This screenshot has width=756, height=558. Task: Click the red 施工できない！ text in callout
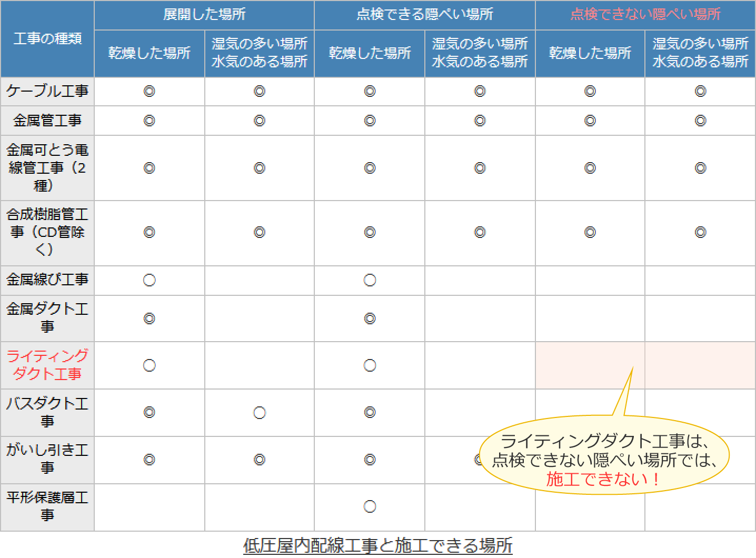coord(603,479)
